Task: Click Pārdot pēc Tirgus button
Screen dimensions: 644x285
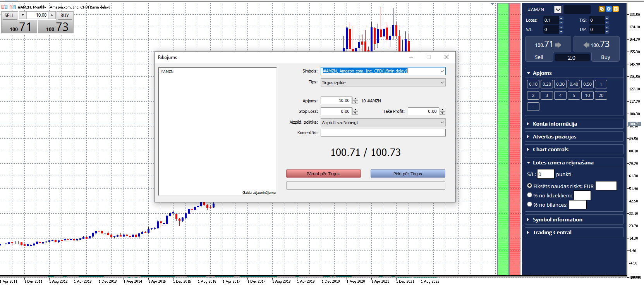Action: (323, 174)
